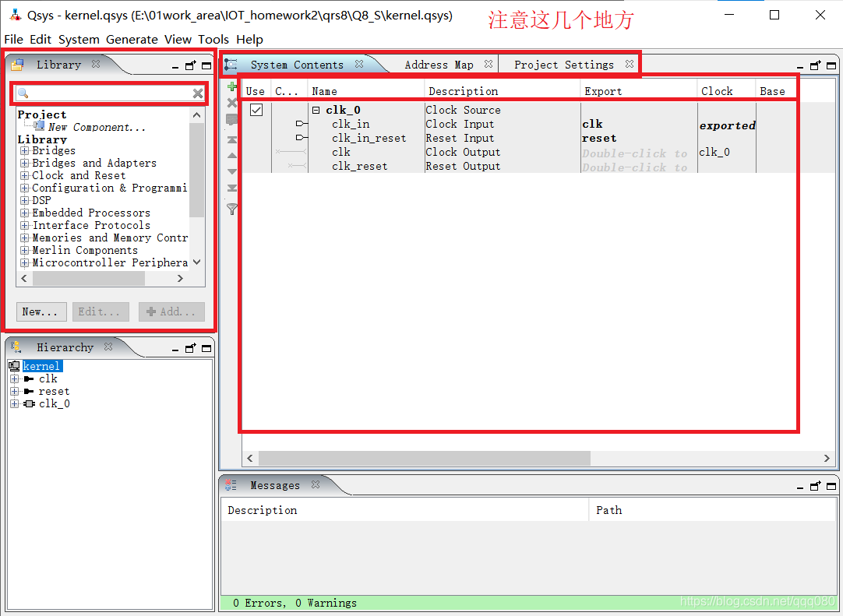The image size is (843, 616).
Task: Expand the clk node in Hierarchy
Action: 15,378
